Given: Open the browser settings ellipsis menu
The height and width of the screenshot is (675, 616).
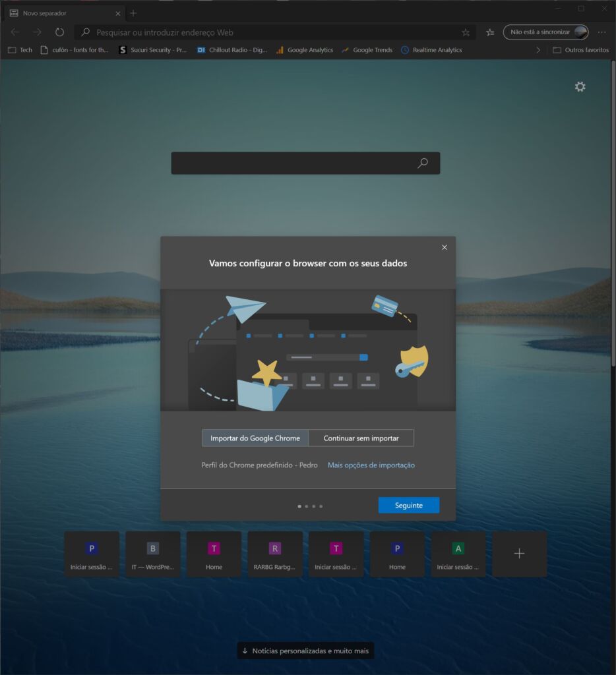Looking at the screenshot, I should [601, 32].
